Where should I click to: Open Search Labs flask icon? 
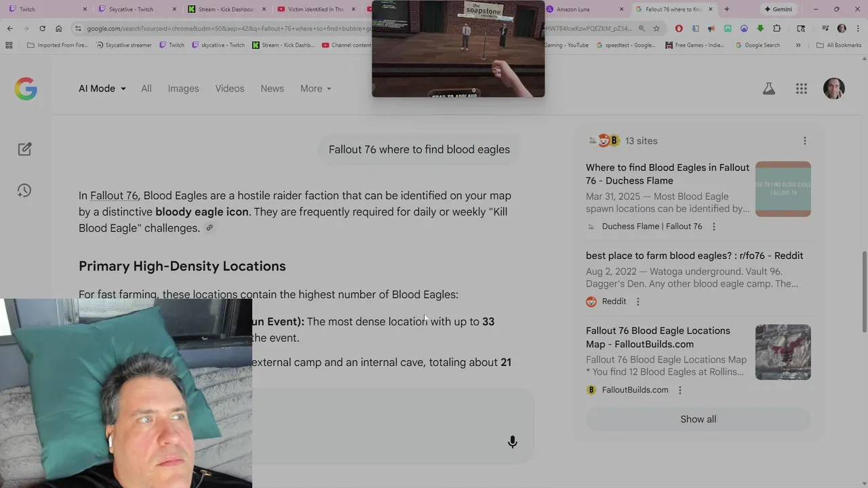[x=768, y=89]
